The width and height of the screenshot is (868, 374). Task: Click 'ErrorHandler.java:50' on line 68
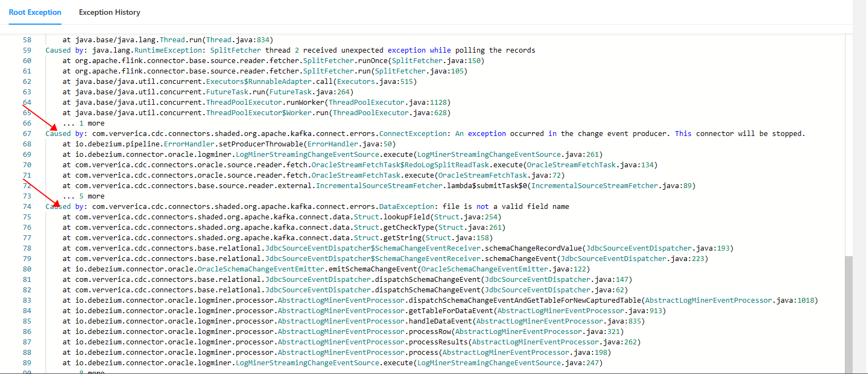coord(350,144)
